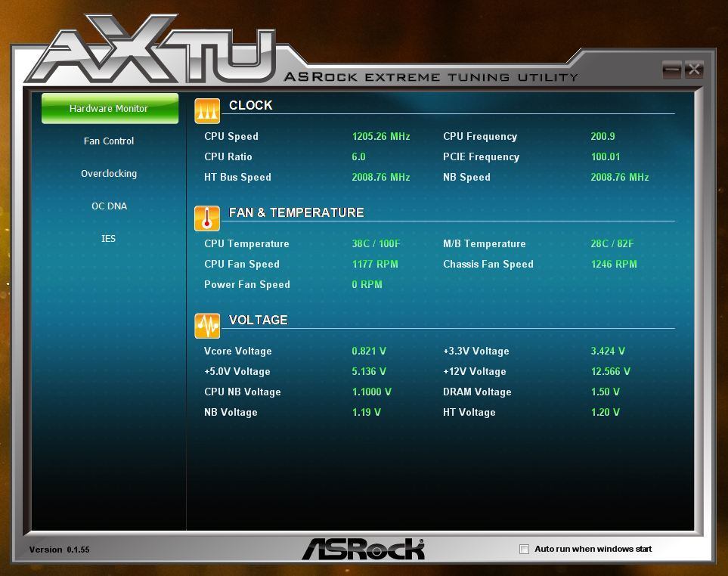Click the CPU Ratio label
This screenshot has width=728, height=576.
tap(228, 157)
